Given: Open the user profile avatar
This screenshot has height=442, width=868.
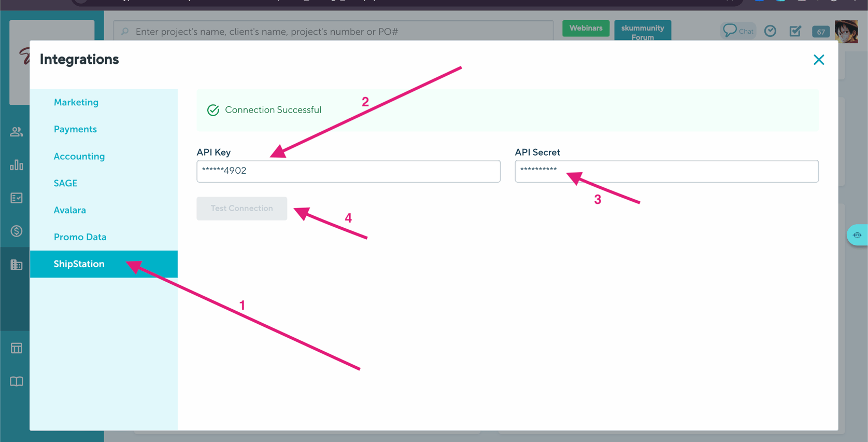Looking at the screenshot, I should coord(846,31).
